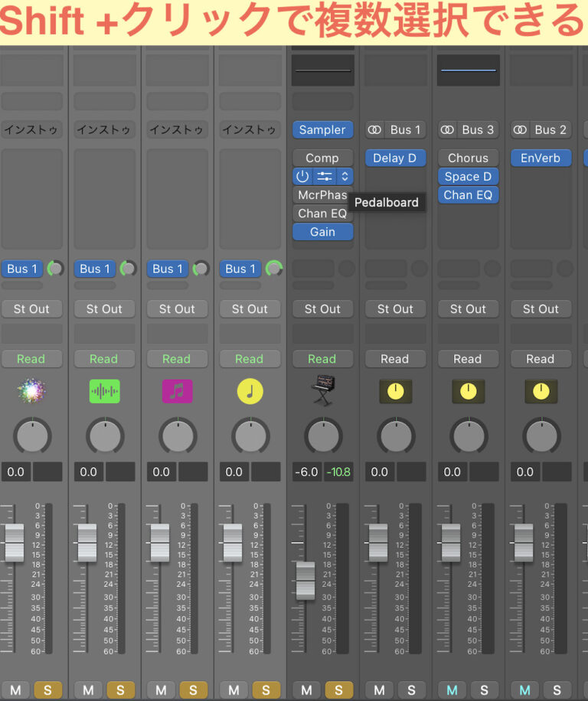Open the Bus 3 input slot menu
Image resolution: width=588 pixels, height=701 pixels.
pos(478,129)
